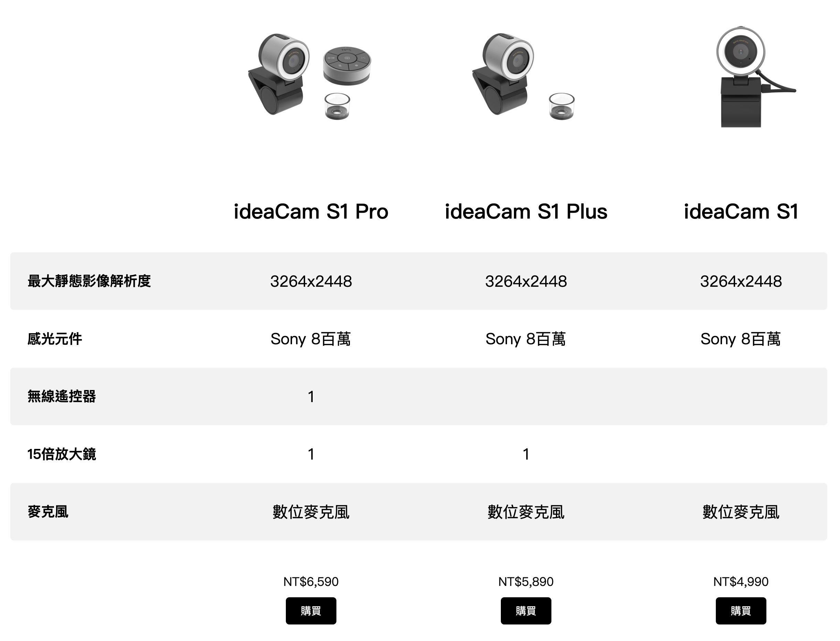Select the 麥克風 row label
The width and height of the screenshot is (840, 641).
(x=48, y=512)
